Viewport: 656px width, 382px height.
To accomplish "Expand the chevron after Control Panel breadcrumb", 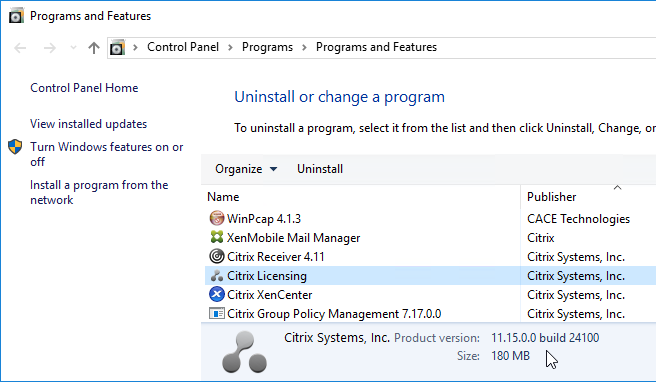I will click(230, 47).
